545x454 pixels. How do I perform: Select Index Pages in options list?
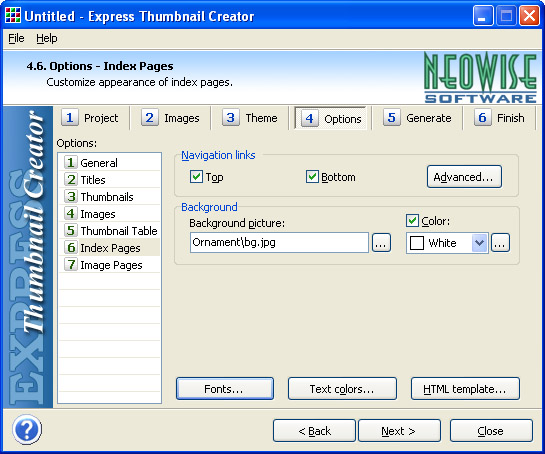pos(110,248)
